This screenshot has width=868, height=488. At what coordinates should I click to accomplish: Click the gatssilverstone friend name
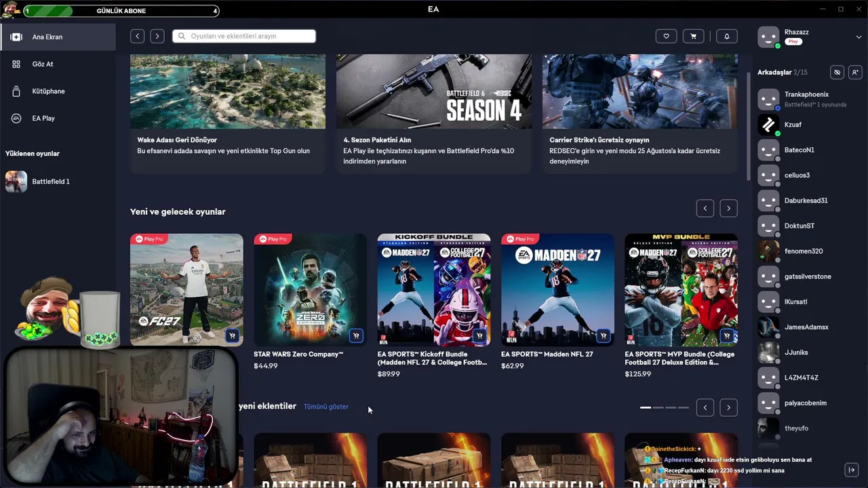808,277
